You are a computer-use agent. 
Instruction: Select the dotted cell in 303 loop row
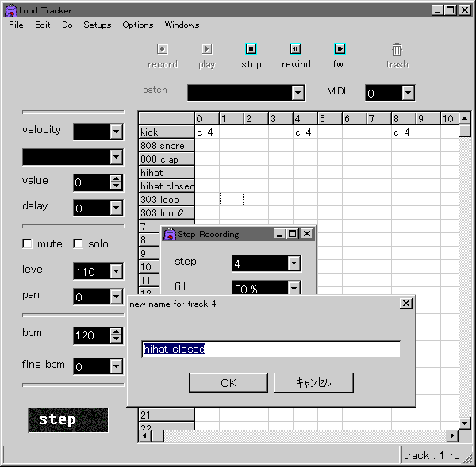(x=232, y=199)
